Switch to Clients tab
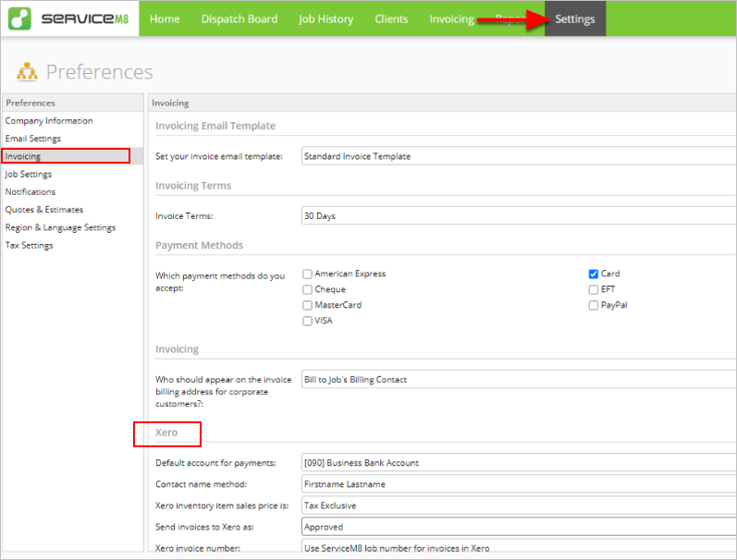This screenshot has width=737, height=560. point(391,18)
